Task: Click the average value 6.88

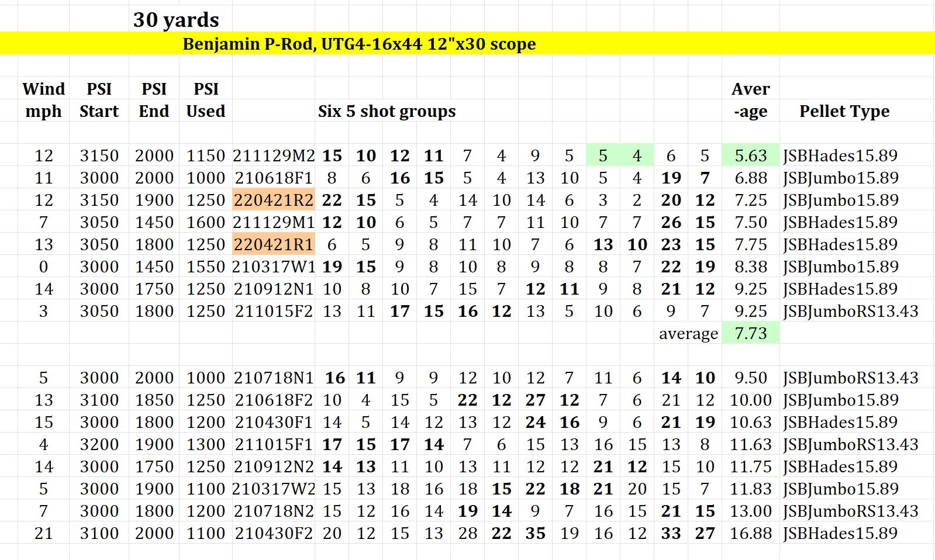Action: (x=751, y=178)
